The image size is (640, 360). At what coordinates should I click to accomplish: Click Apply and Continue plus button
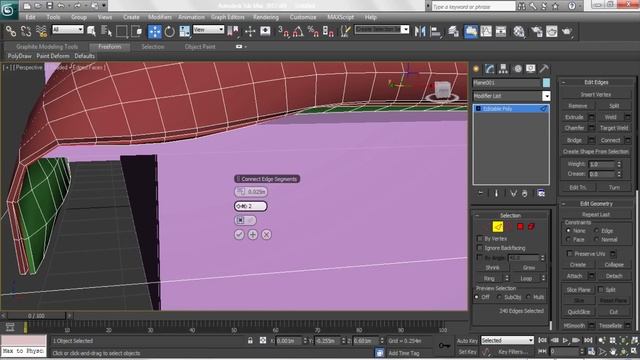tap(253, 235)
